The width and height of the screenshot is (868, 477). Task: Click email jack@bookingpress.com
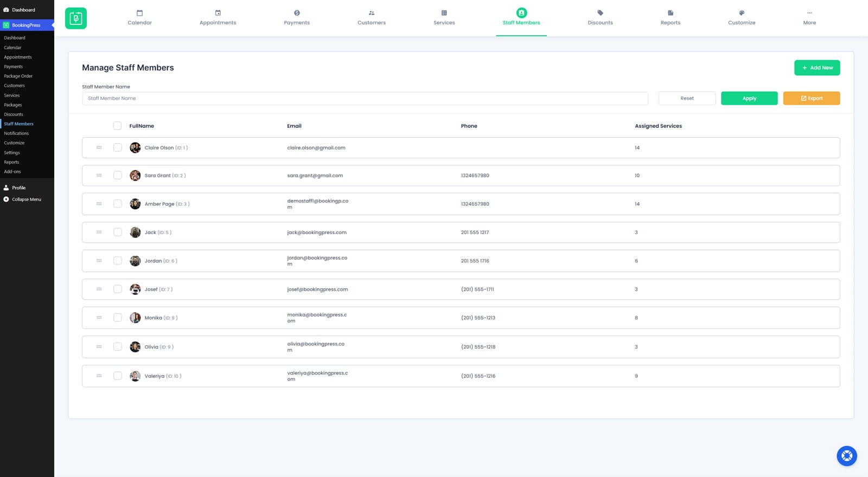pos(317,233)
